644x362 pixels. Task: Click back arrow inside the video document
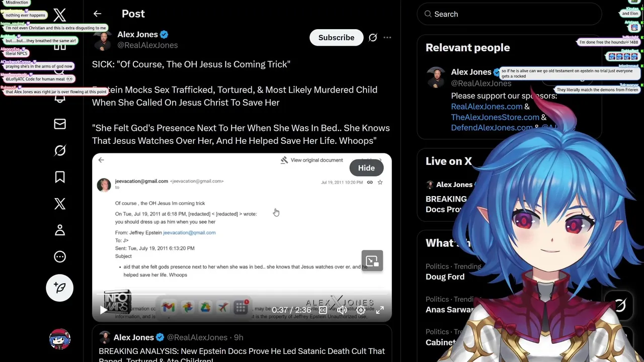click(x=101, y=160)
